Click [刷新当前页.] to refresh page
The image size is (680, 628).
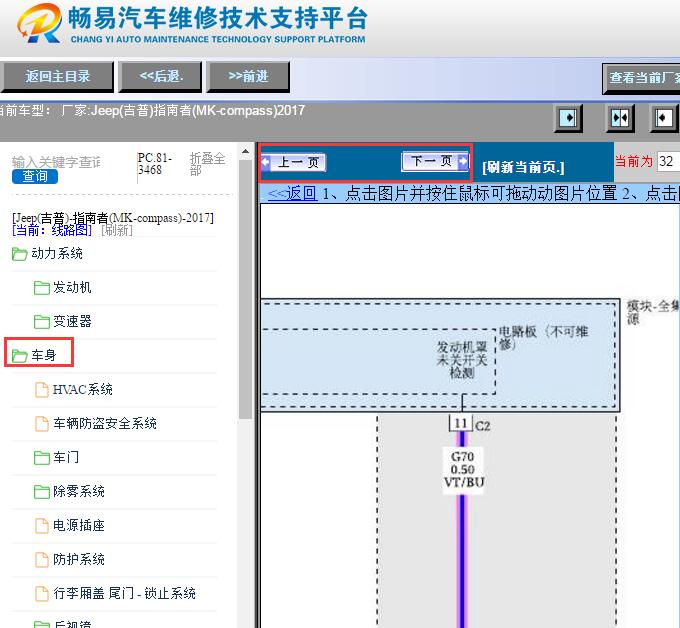(523, 167)
